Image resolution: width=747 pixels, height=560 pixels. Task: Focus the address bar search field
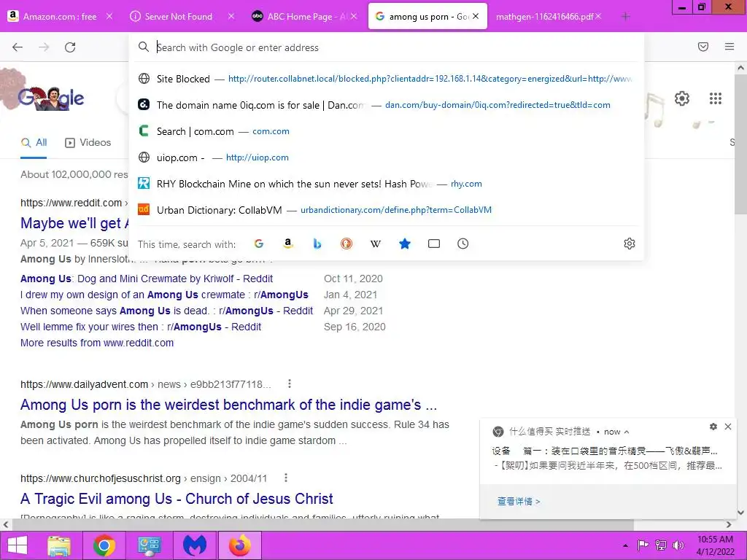[x=386, y=47]
